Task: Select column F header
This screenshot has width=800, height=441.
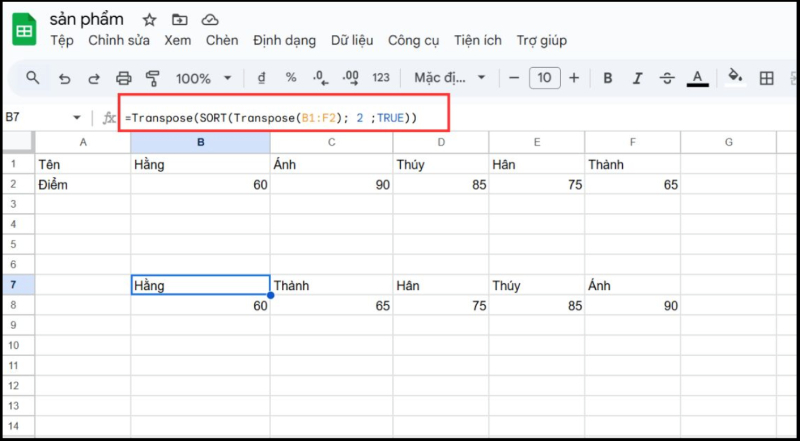Action: pos(633,142)
